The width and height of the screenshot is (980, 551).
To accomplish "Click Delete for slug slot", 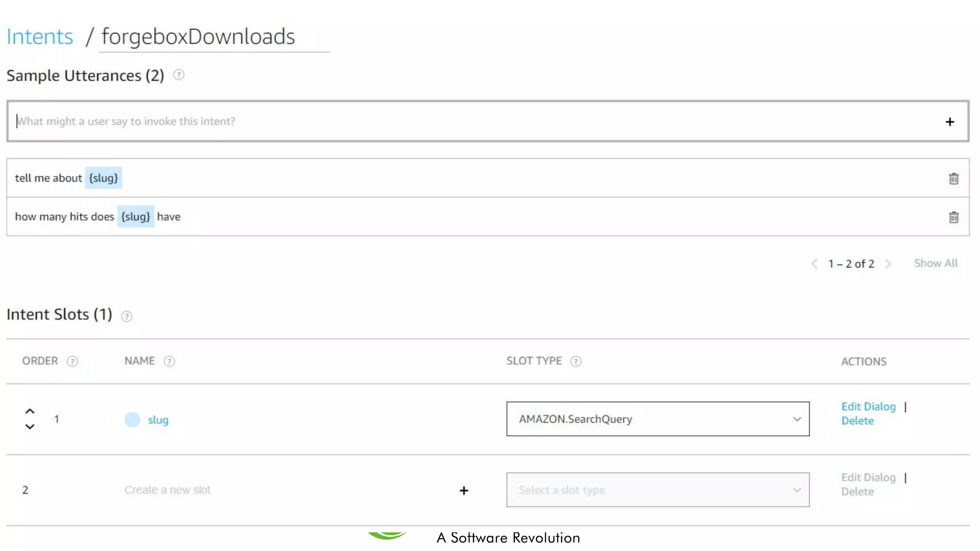I will click(x=857, y=421).
